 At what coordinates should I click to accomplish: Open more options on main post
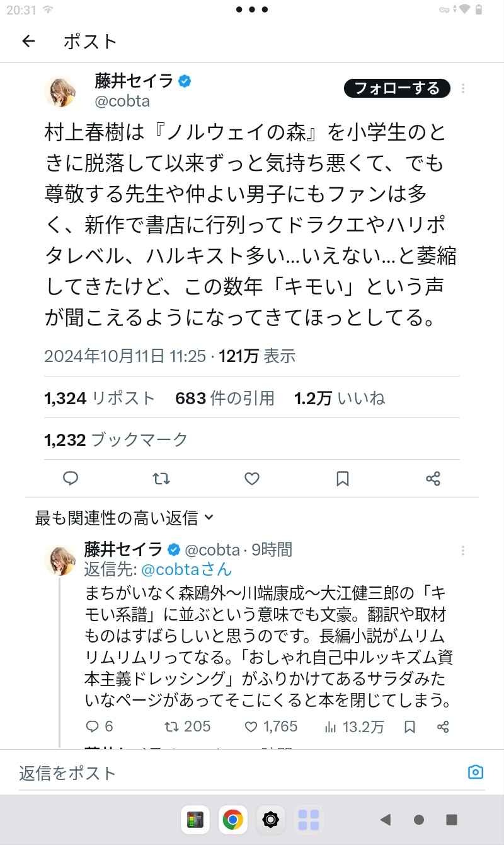click(463, 89)
